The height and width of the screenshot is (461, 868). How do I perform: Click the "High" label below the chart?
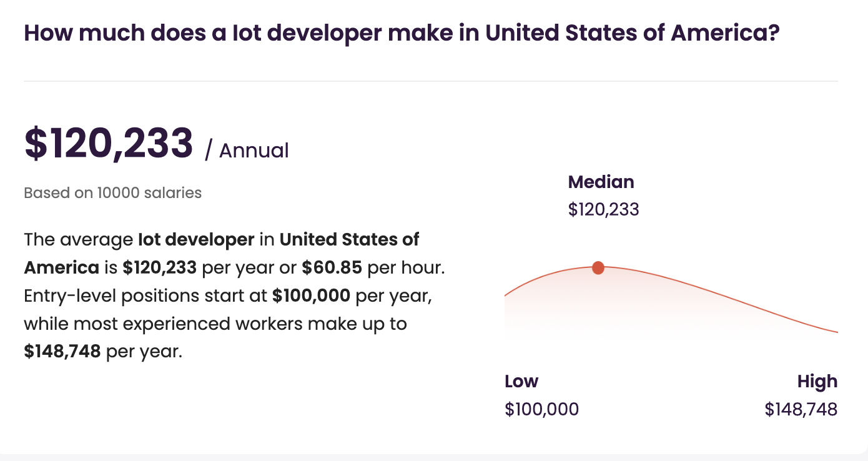(x=817, y=381)
